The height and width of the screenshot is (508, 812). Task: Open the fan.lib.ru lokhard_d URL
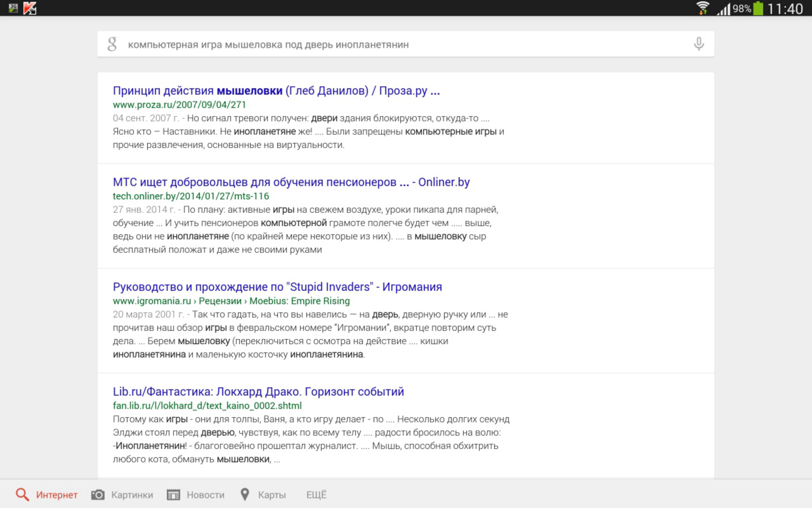(207, 406)
